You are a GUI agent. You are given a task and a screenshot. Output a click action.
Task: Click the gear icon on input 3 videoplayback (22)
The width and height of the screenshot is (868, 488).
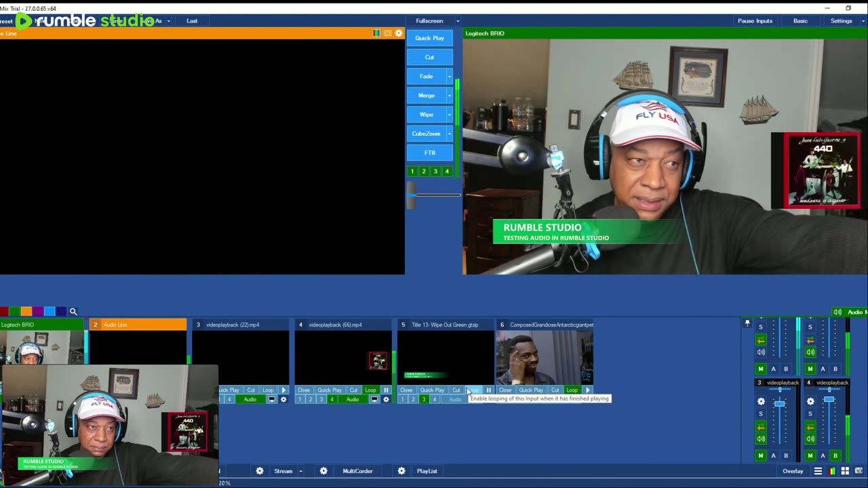283,399
